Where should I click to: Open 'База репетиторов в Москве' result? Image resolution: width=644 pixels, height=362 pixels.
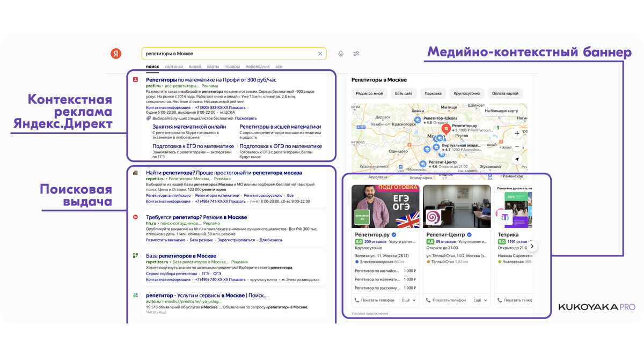tap(181, 256)
